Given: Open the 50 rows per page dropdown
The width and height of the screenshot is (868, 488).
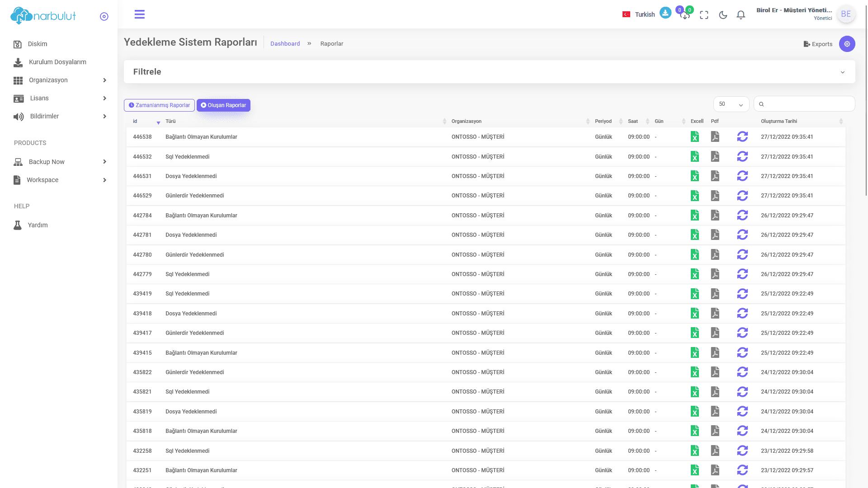Looking at the screenshot, I should tap(731, 104).
